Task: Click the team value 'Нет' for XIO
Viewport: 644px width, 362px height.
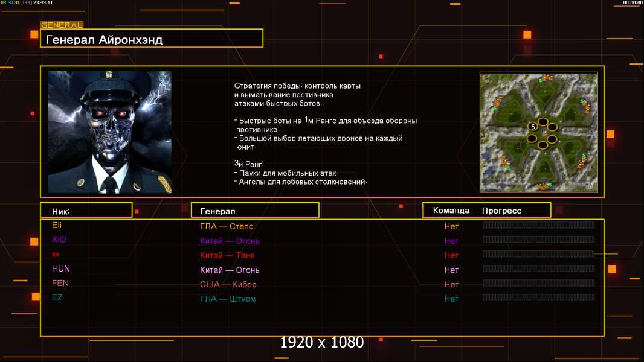Action: click(x=451, y=241)
